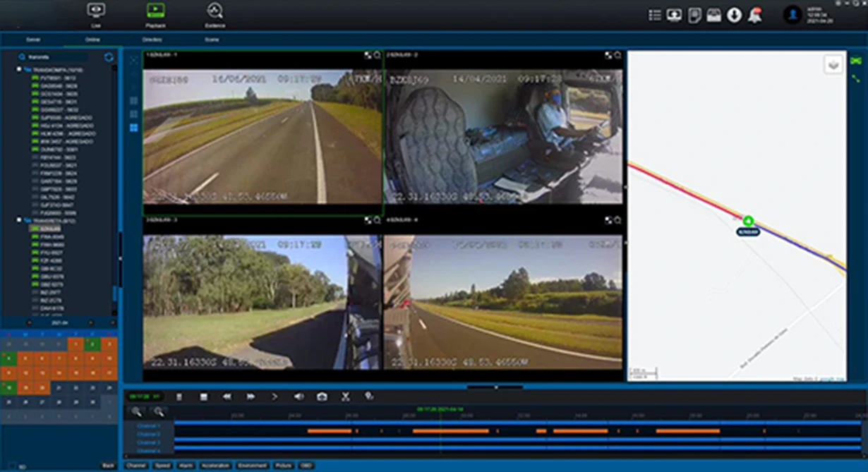Open the Playback view in top toolbar
868x472 pixels.
[155, 11]
